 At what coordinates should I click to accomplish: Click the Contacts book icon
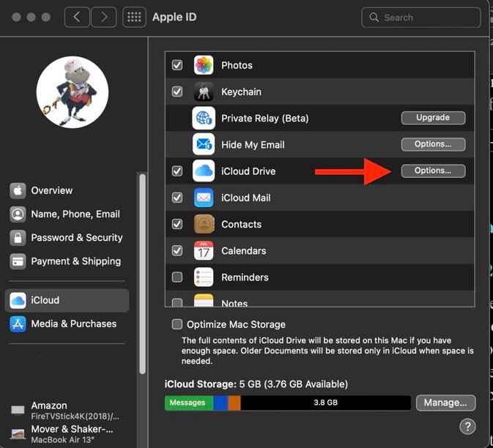pos(204,224)
